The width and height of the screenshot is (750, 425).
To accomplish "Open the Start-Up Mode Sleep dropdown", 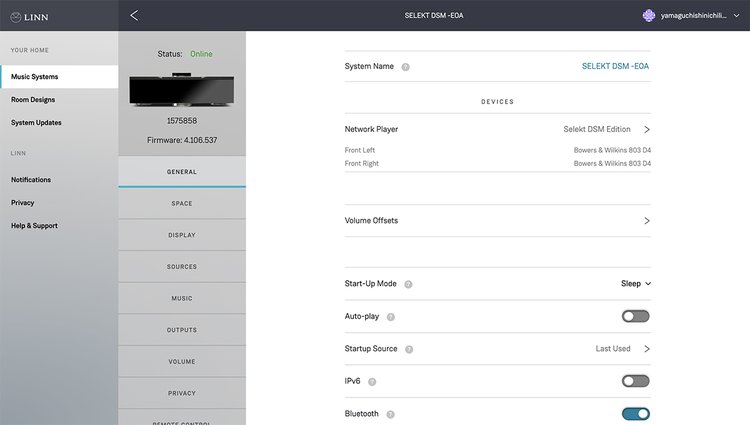I will click(x=636, y=284).
